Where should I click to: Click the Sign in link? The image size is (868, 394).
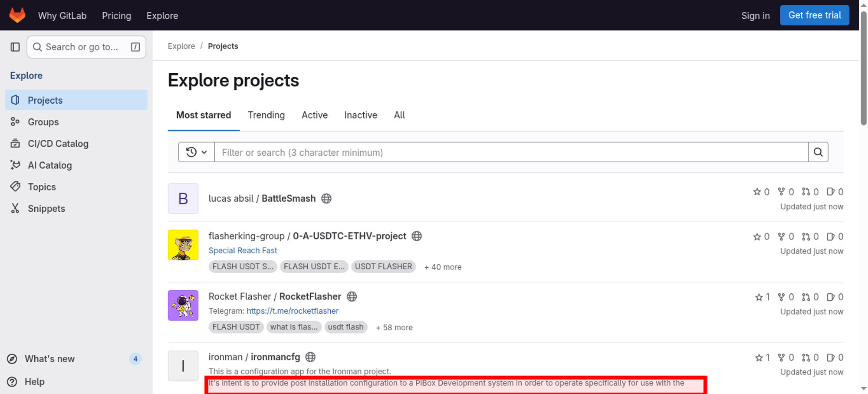(x=755, y=16)
